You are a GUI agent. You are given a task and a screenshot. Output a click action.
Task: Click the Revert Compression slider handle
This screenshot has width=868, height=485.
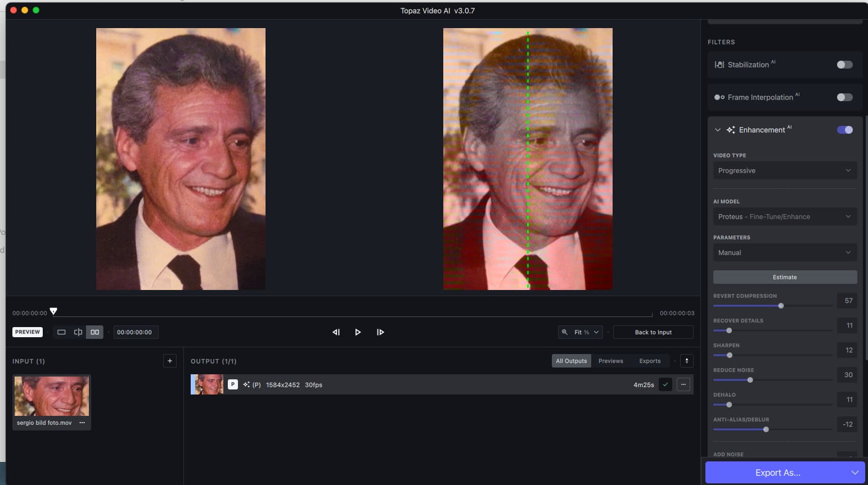pos(781,306)
